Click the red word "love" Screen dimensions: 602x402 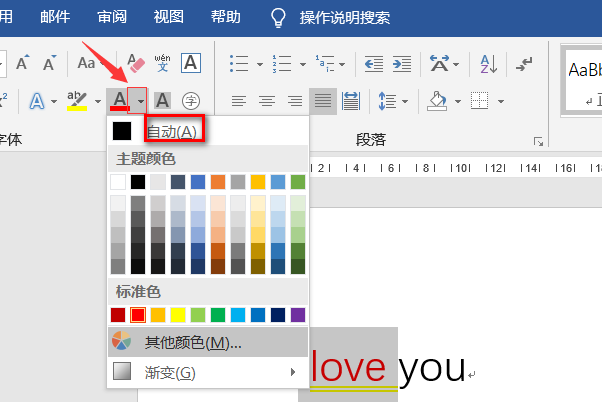pos(348,367)
